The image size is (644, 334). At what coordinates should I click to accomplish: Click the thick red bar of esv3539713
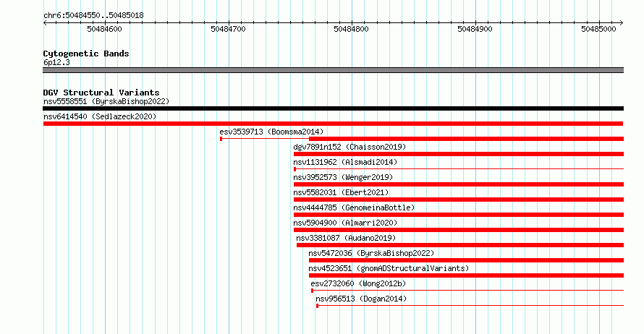click(466, 139)
